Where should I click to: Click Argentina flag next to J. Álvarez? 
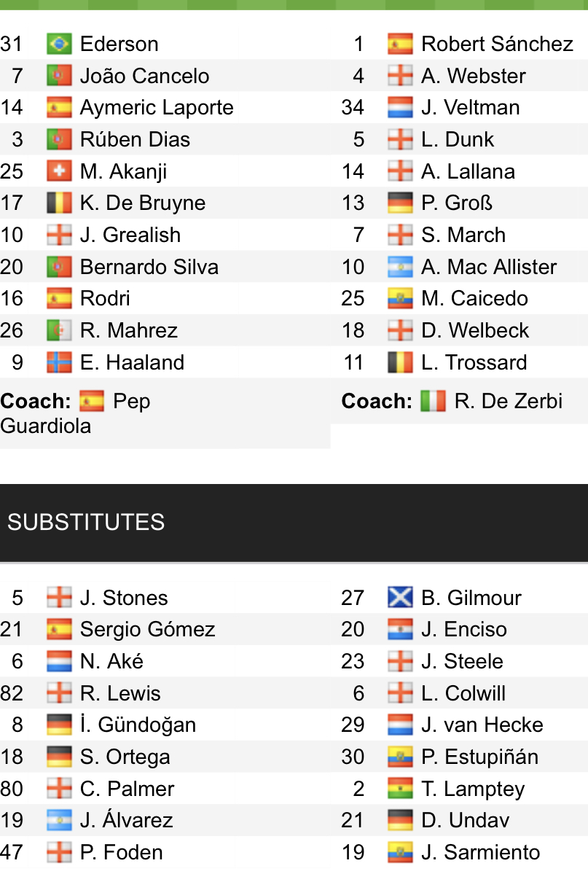click(59, 821)
